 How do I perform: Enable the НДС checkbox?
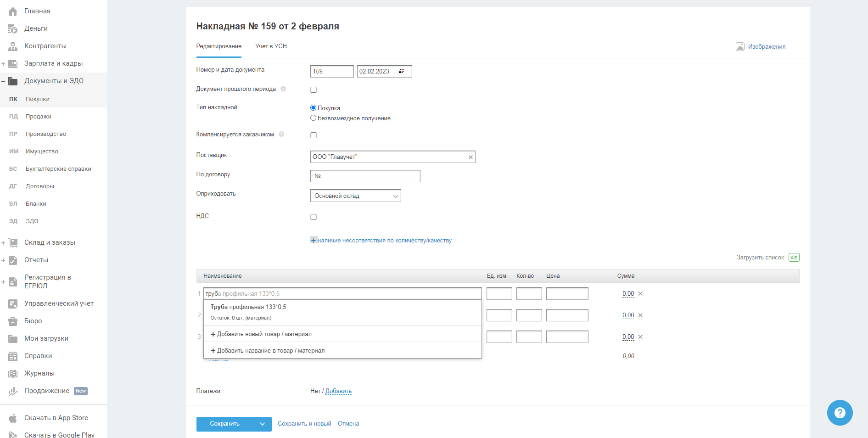[314, 217]
